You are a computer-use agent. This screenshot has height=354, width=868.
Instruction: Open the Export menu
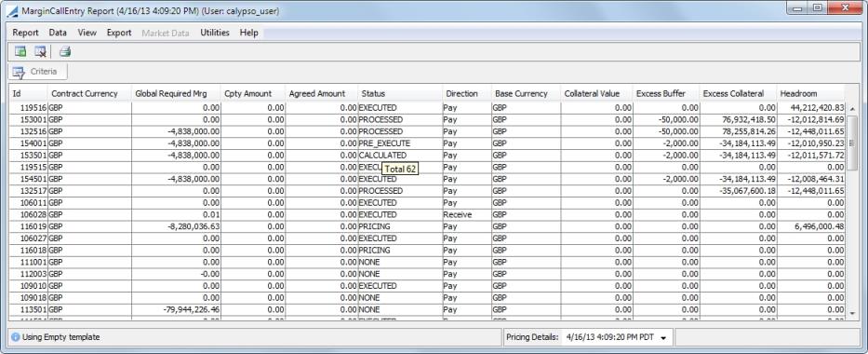[119, 33]
